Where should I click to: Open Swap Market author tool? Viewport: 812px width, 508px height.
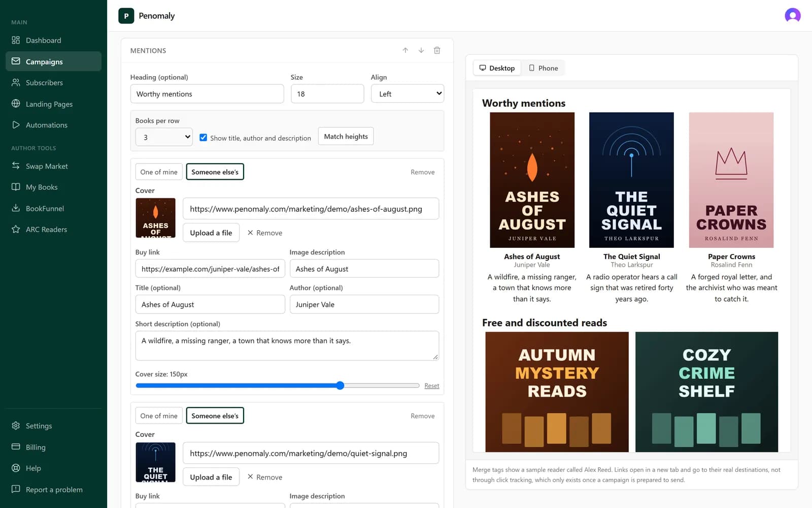coord(53,166)
